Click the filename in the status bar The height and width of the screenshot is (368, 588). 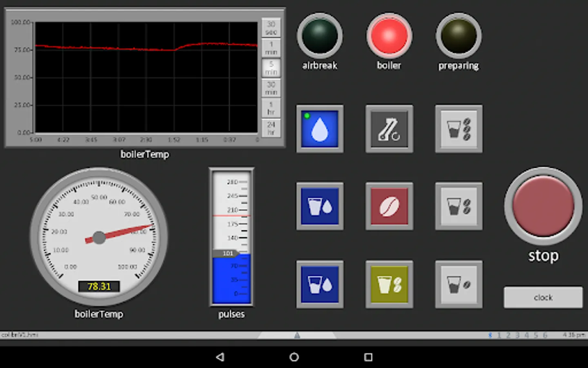20,335
